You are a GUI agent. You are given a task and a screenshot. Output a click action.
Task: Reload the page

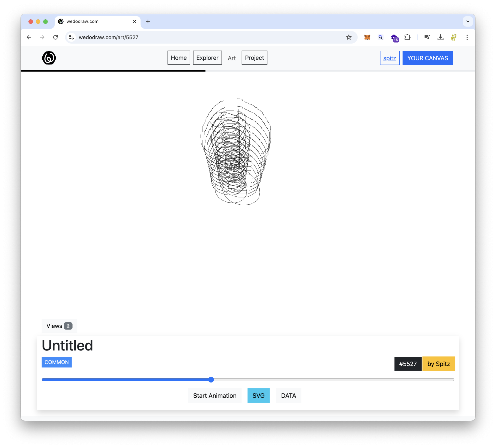tap(56, 37)
